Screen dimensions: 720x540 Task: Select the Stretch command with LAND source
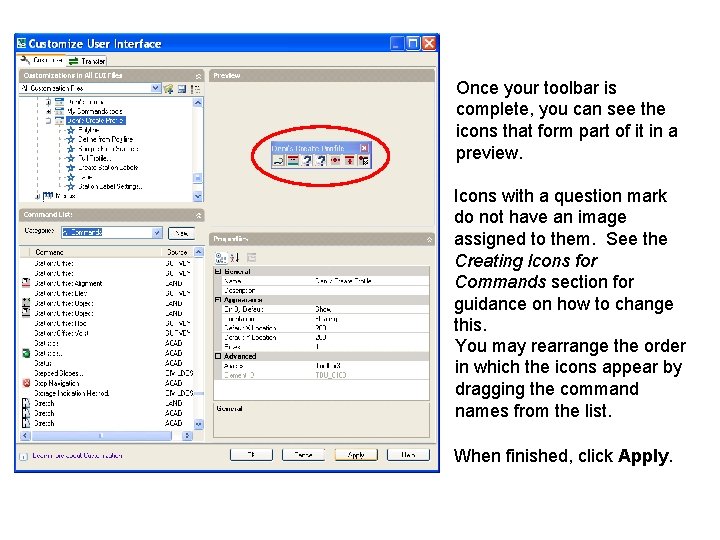coord(108,403)
